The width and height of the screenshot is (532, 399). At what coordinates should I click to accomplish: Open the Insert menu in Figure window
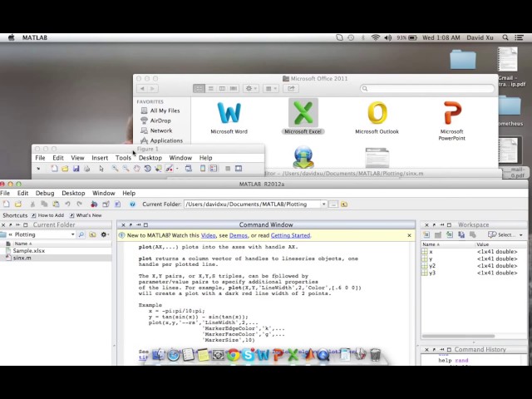[x=100, y=157]
